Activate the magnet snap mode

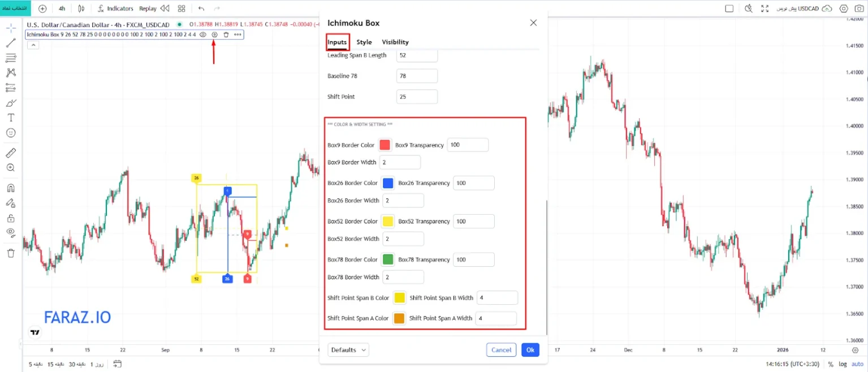[x=11, y=188]
